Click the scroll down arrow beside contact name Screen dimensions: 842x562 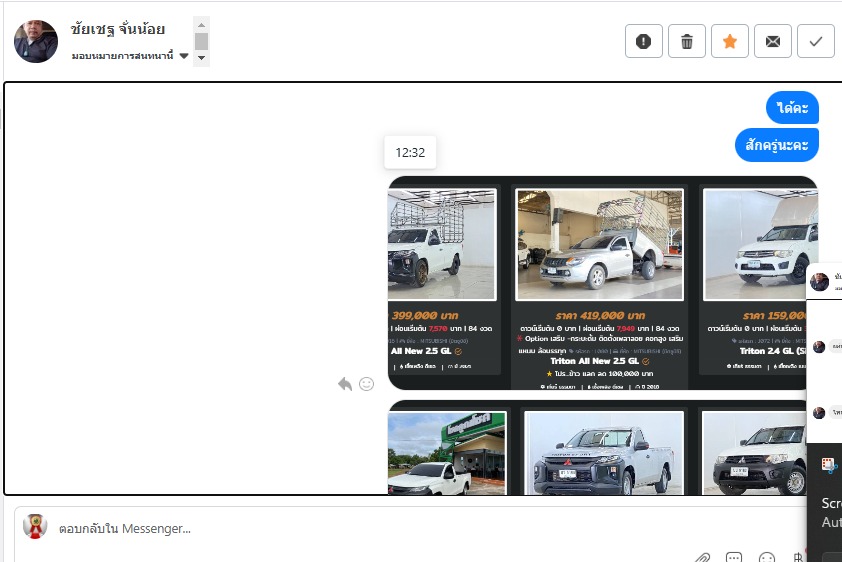tap(201, 59)
